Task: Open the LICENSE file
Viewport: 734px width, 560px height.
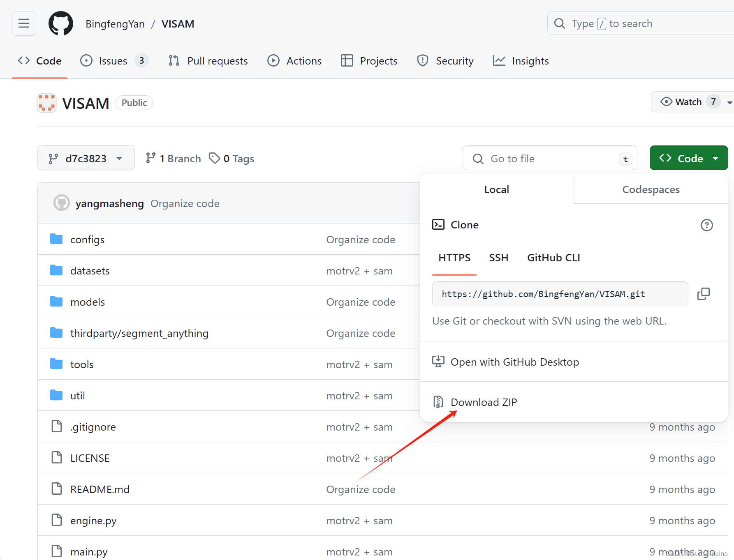Action: (x=90, y=458)
